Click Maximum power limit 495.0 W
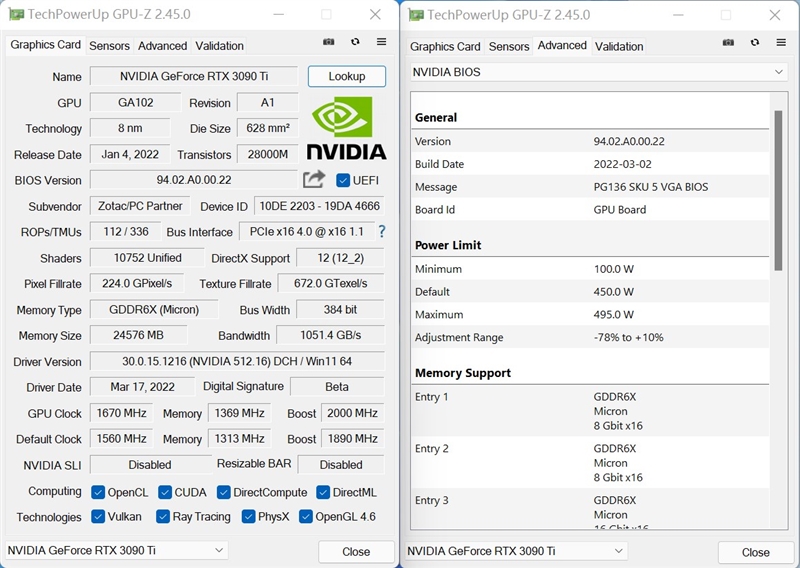 coord(613,314)
